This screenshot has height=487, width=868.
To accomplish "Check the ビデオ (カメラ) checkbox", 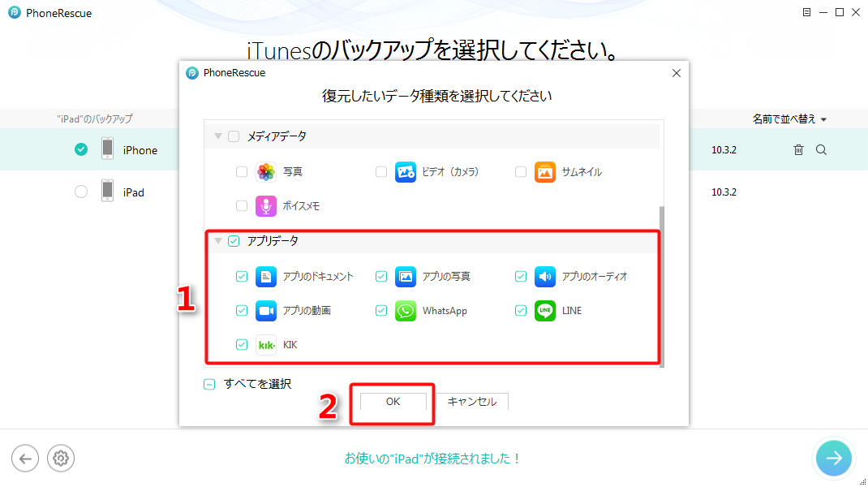I will tap(380, 172).
